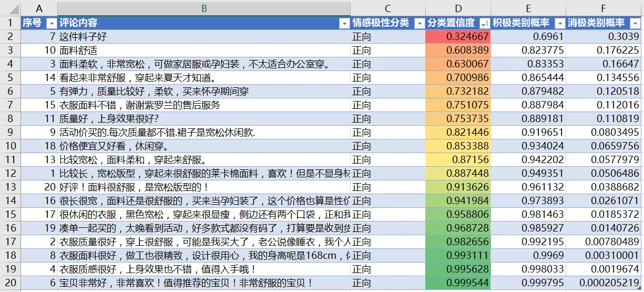Click the value 0.16647

coord(604,64)
